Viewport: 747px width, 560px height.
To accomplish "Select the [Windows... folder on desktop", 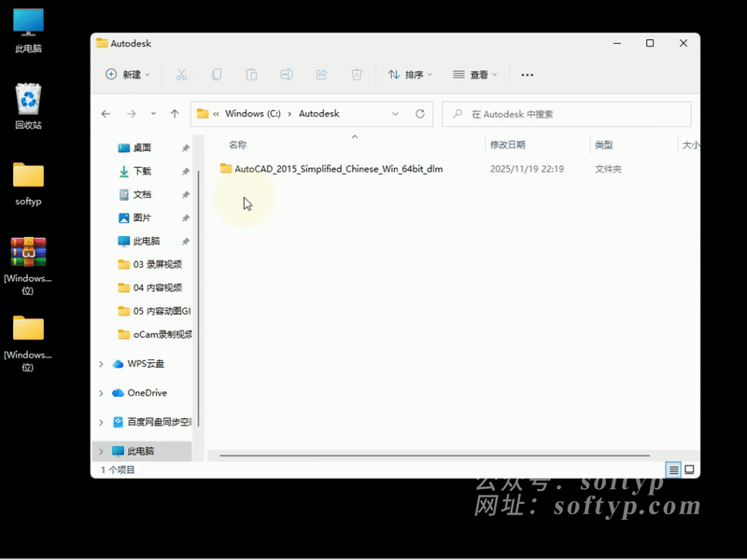I will (28, 343).
